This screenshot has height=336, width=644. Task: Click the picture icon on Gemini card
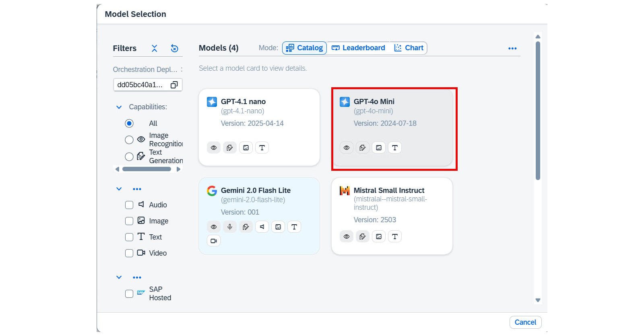[278, 227]
